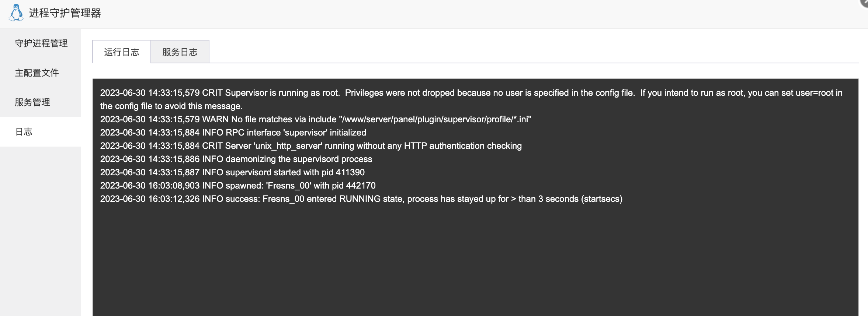The height and width of the screenshot is (316, 868).
Task: Click the Linux penguin logo icon
Action: (16, 13)
